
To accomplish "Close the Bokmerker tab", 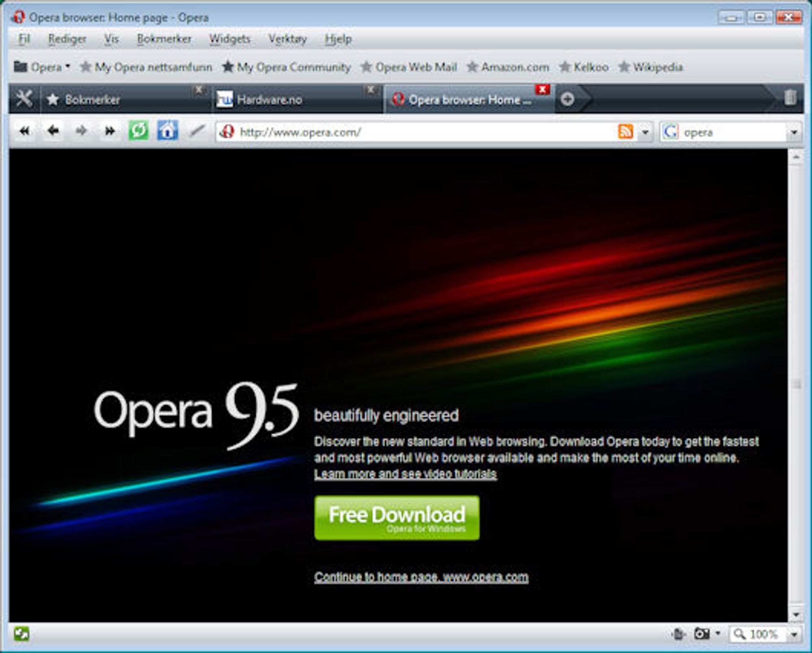I will point(199,89).
